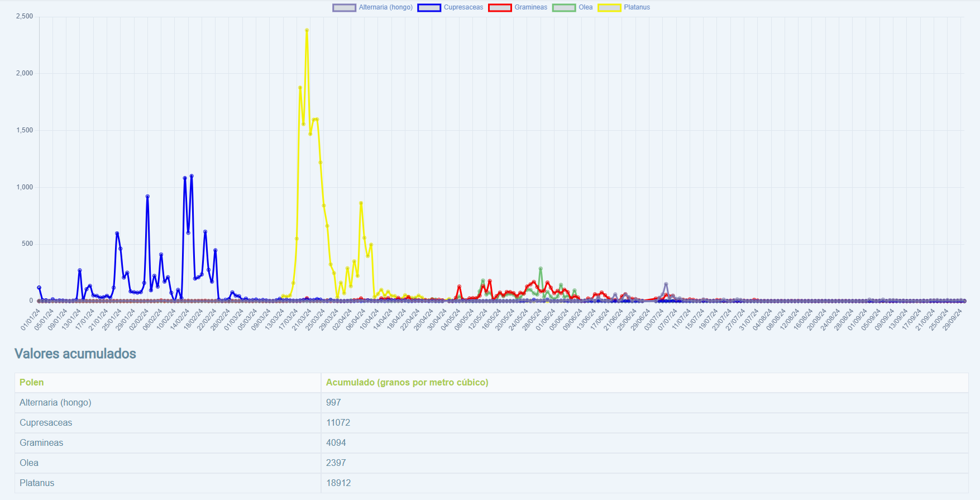Hide Alternaria (hongo) via its legend text
The height and width of the screenshot is (500, 980).
[385, 7]
